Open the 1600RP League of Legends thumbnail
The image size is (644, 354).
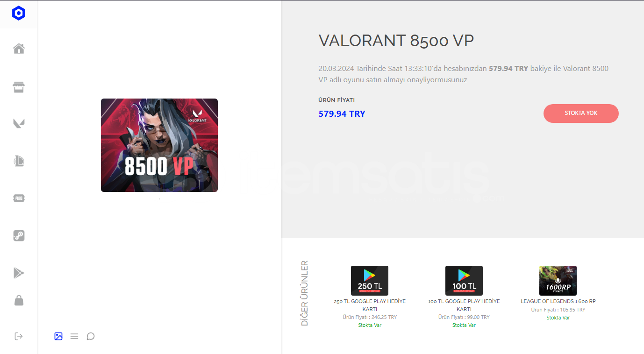tap(558, 281)
